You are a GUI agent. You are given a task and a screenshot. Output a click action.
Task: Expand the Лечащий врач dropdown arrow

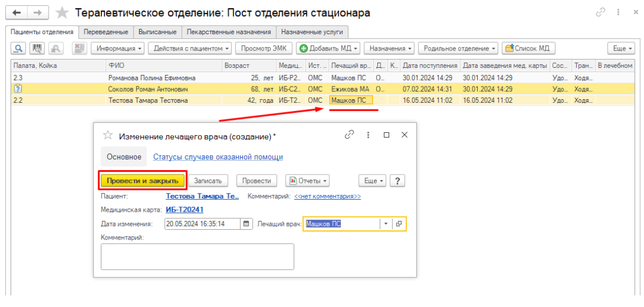[x=385, y=224]
